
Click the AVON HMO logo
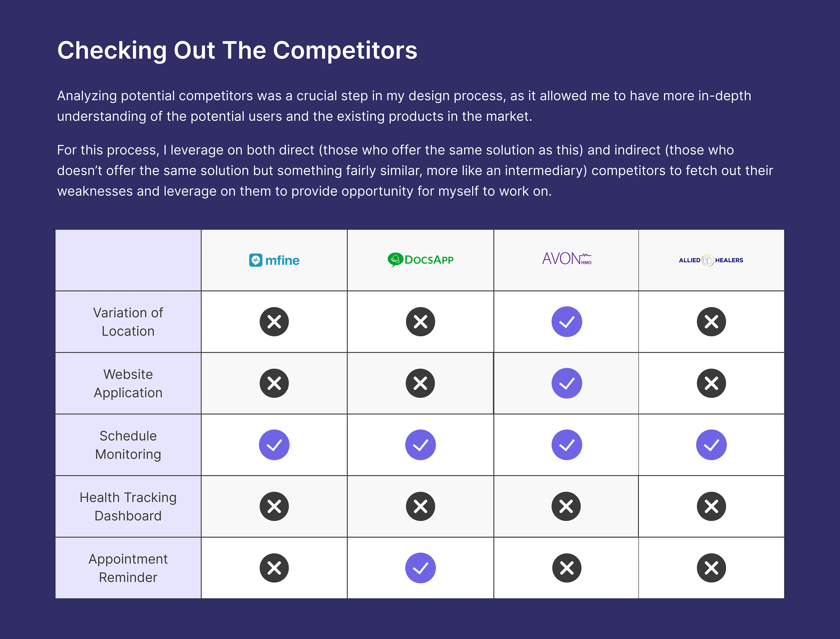coord(567,259)
